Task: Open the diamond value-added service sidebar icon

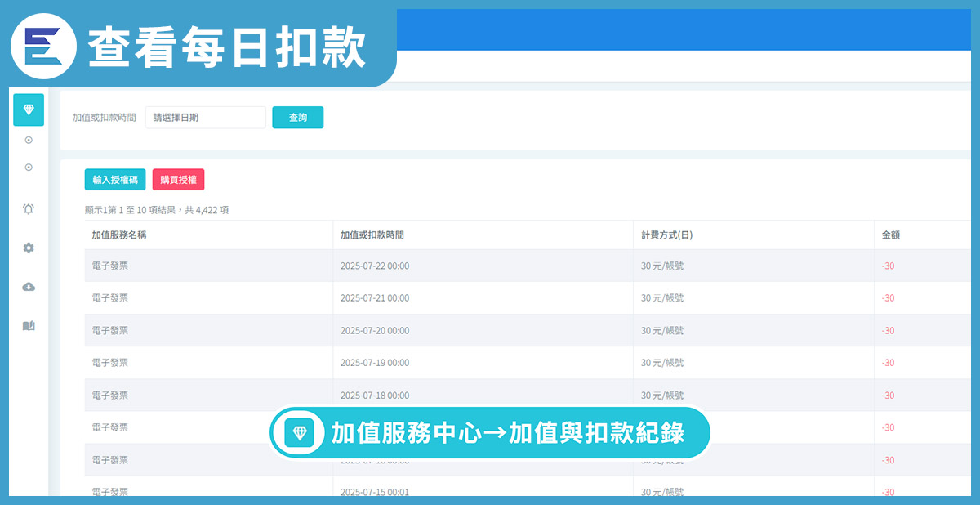Action: point(29,109)
